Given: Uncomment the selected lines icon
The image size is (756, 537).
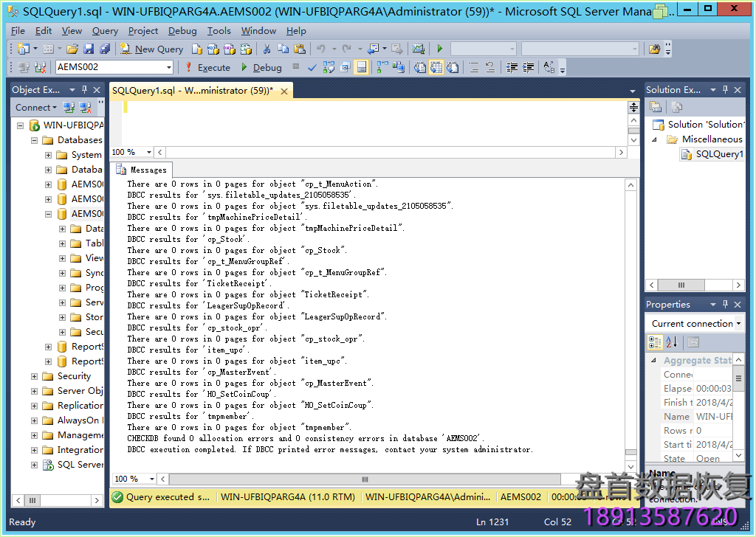Looking at the screenshot, I should (490, 67).
